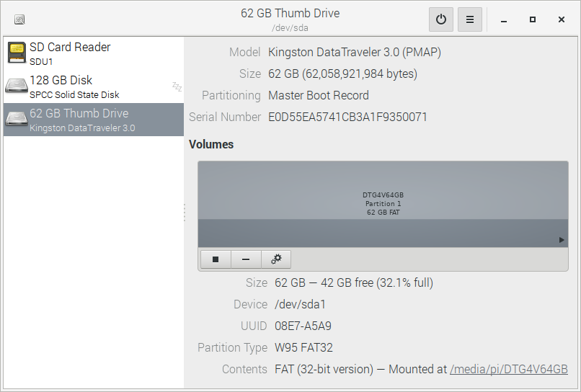Minimize the Disks window

click(504, 19)
